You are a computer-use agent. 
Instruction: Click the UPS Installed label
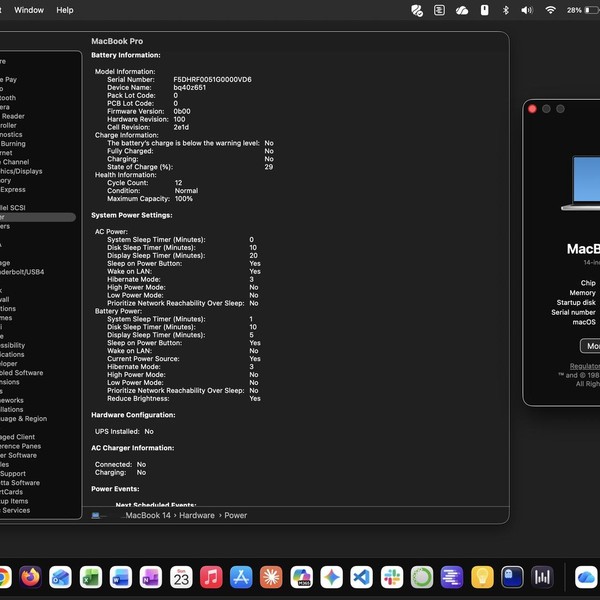tap(117, 431)
